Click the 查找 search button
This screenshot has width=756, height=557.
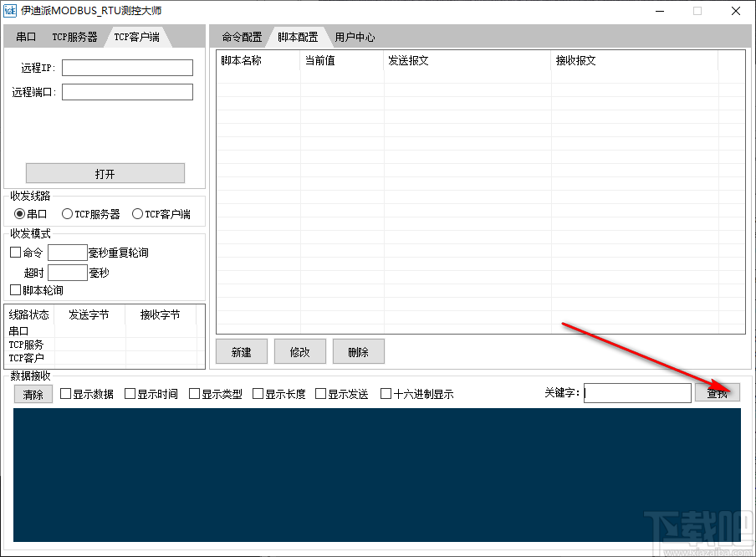(x=718, y=392)
